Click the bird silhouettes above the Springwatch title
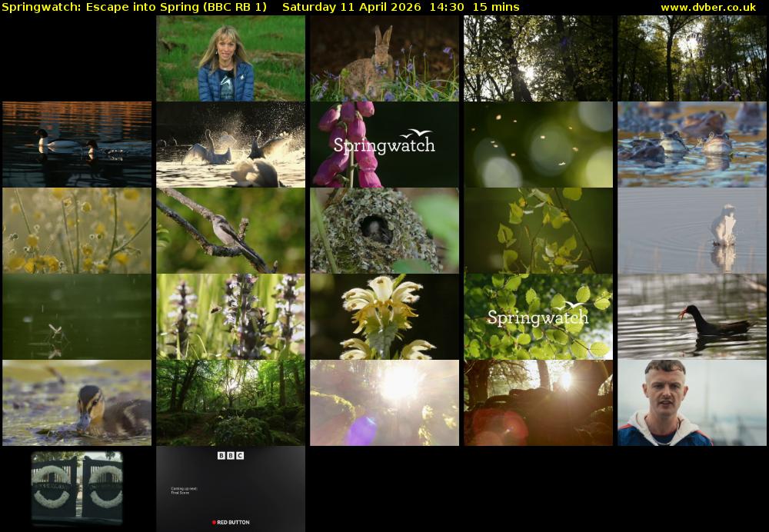The width and height of the screenshot is (769, 532). click(416, 132)
